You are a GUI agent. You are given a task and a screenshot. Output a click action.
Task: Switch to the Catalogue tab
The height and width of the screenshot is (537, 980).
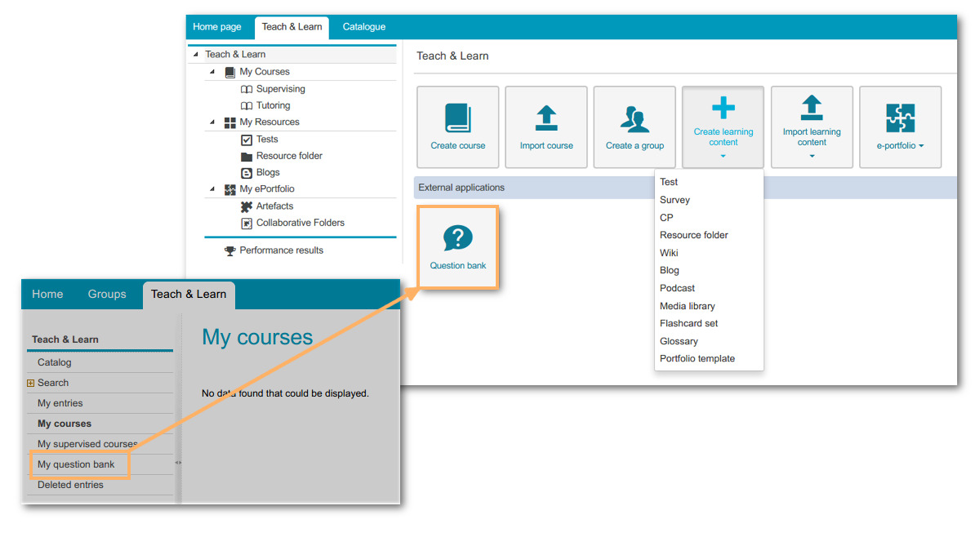[363, 27]
